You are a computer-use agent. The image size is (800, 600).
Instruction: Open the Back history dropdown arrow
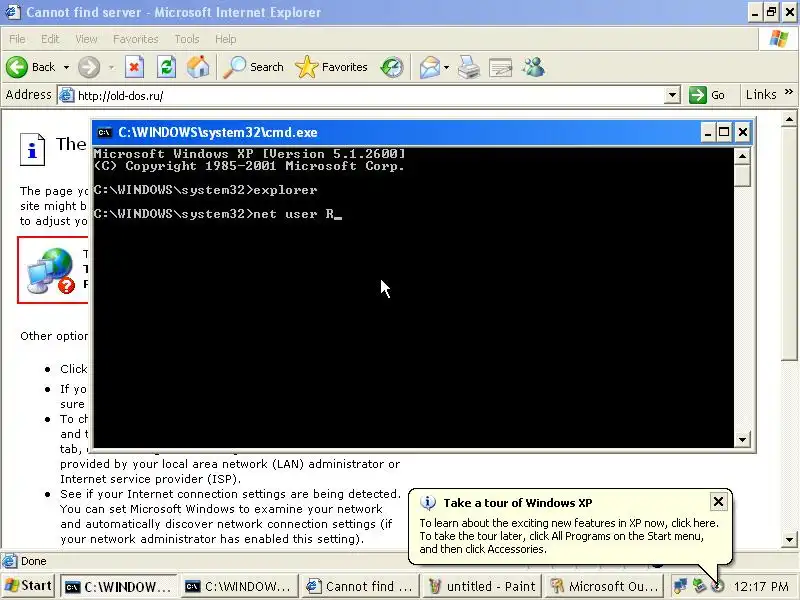pos(66,67)
